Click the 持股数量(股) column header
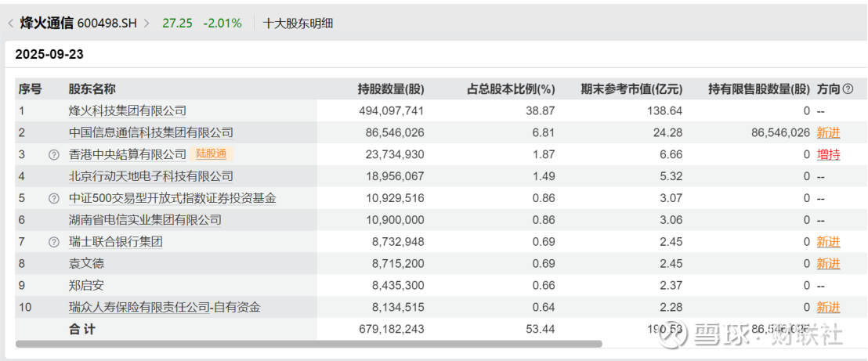Viewport: 868px width, 361px height. point(391,88)
